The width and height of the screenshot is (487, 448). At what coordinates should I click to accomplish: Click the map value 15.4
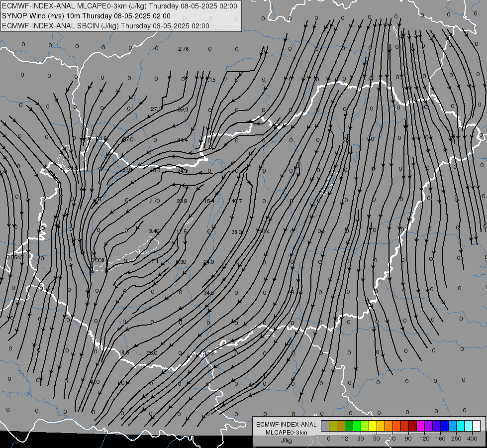209,201
